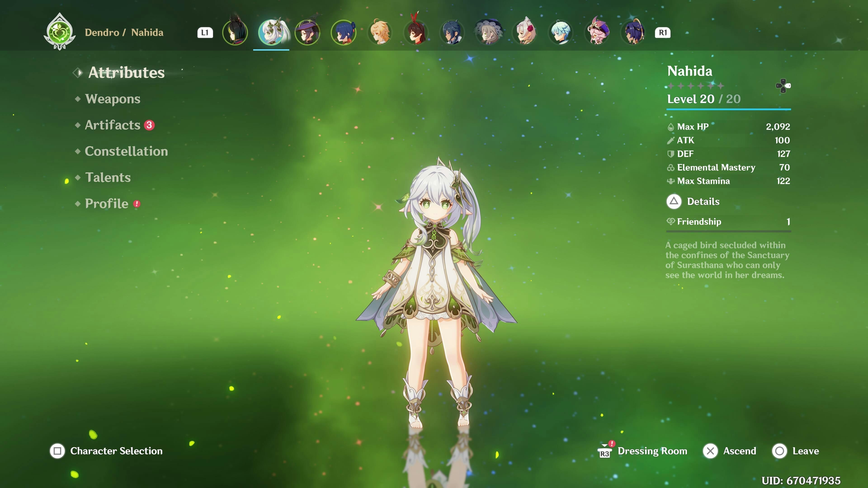Click the controller icon beside Nahida's level
The height and width of the screenshot is (488, 868).
[783, 86]
